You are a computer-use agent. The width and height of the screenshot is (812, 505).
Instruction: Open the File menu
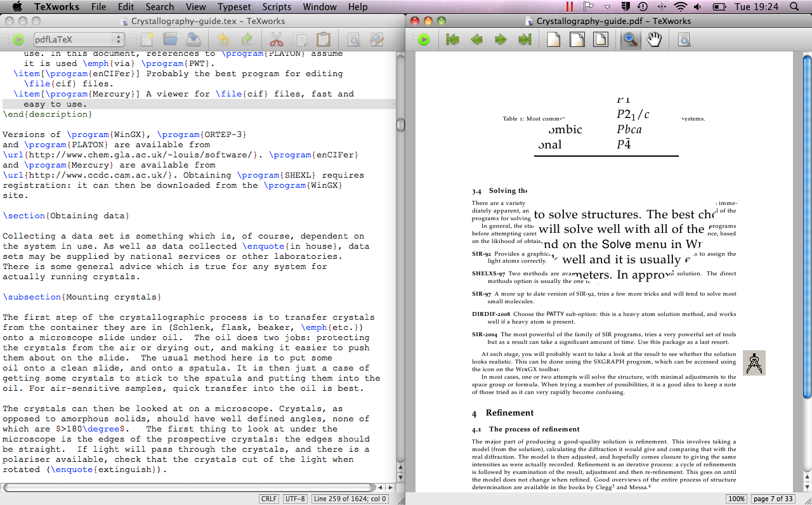click(98, 7)
